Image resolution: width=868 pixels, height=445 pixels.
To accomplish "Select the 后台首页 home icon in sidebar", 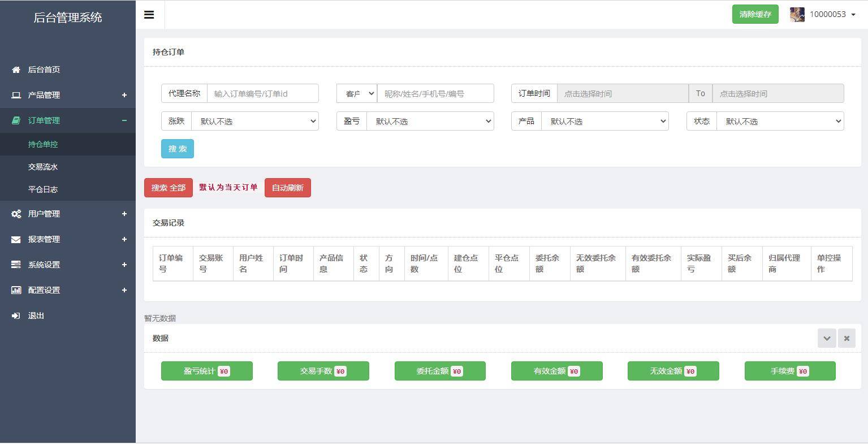I will 15,70.
